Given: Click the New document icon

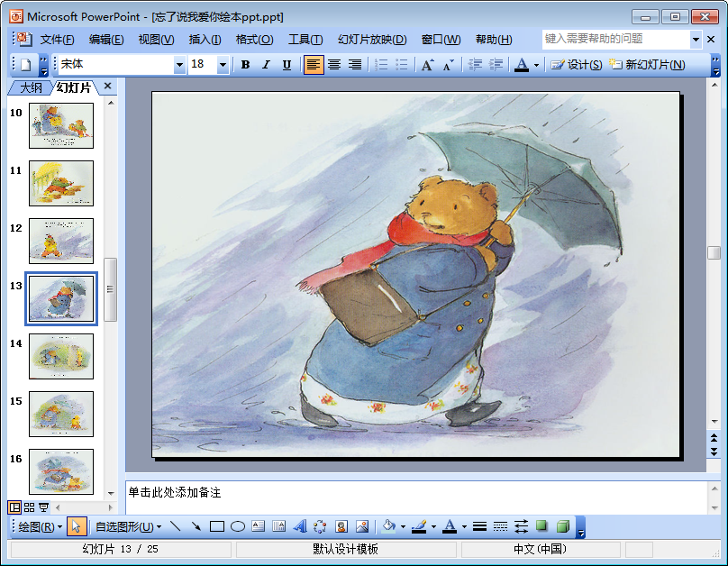Looking at the screenshot, I should (26, 65).
